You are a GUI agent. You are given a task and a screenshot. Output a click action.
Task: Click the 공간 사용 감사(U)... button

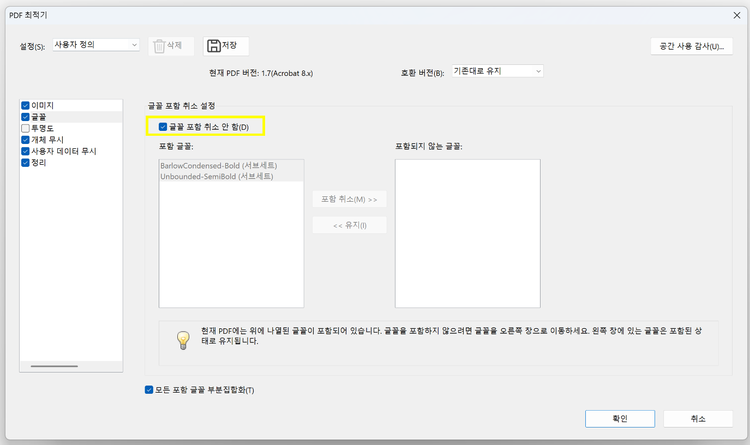coord(692,46)
